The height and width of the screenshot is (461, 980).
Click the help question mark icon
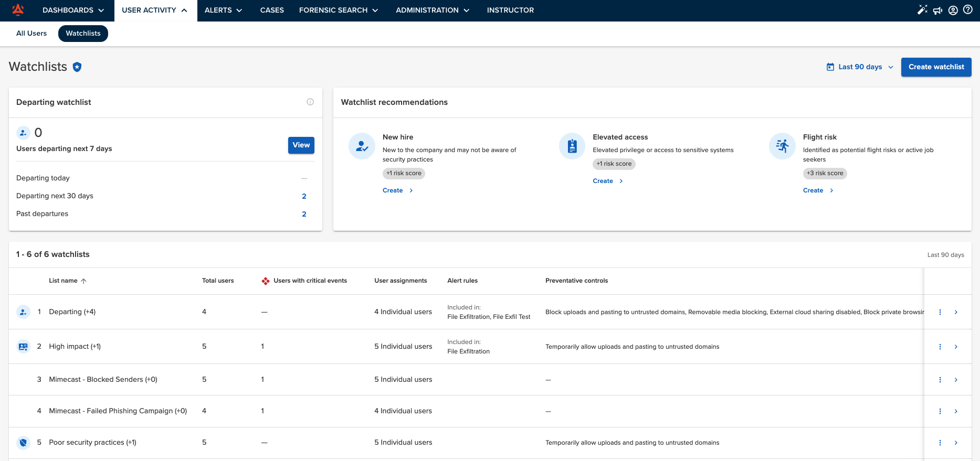[968, 10]
